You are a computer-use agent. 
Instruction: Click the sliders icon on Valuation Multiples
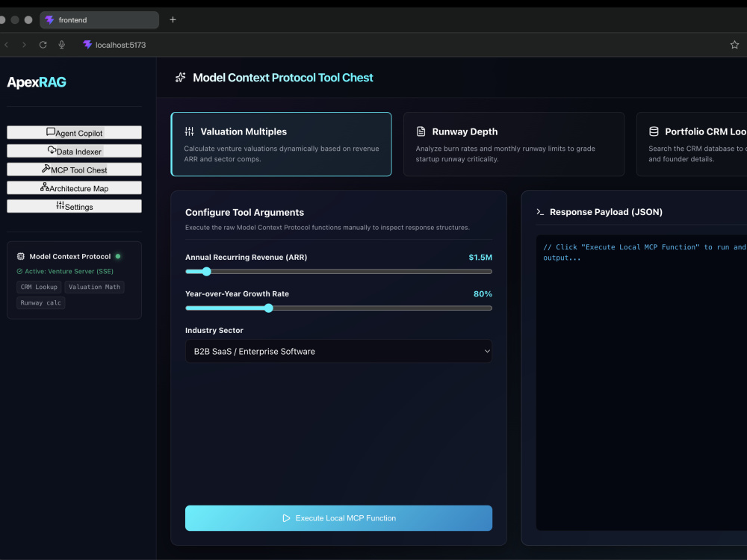[190, 131]
